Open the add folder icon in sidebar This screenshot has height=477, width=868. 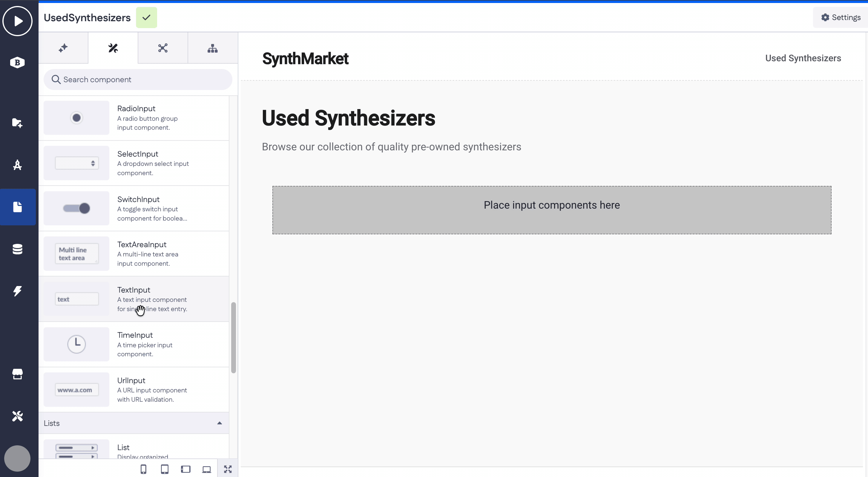coord(18,123)
